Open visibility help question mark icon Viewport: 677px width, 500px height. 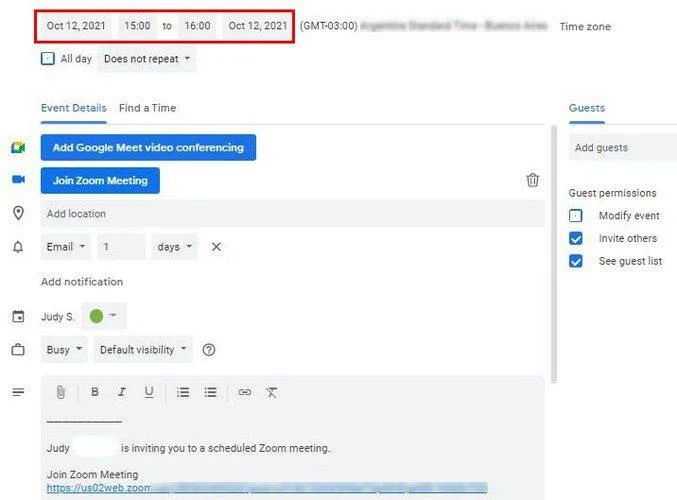(x=209, y=350)
